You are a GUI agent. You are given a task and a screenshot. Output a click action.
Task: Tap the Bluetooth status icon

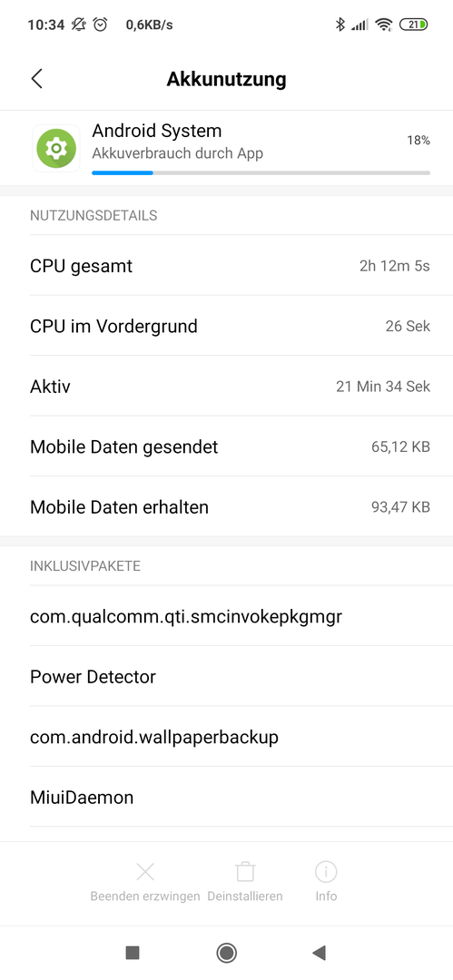coord(340,24)
